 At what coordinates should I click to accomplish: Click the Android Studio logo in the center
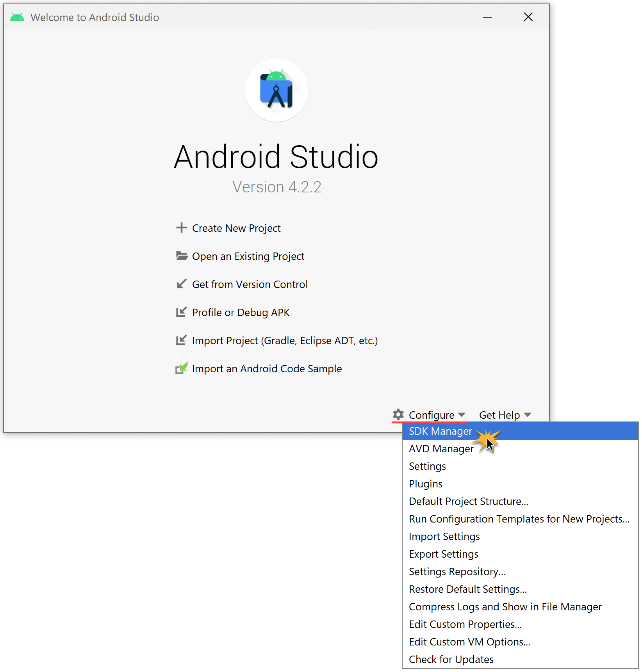pyautogui.click(x=276, y=90)
